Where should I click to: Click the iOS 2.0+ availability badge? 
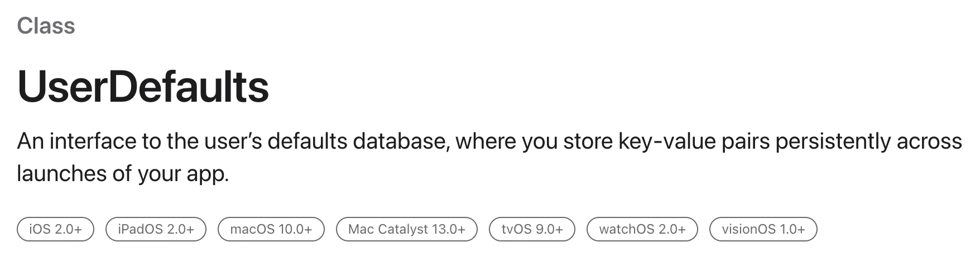coord(55,229)
